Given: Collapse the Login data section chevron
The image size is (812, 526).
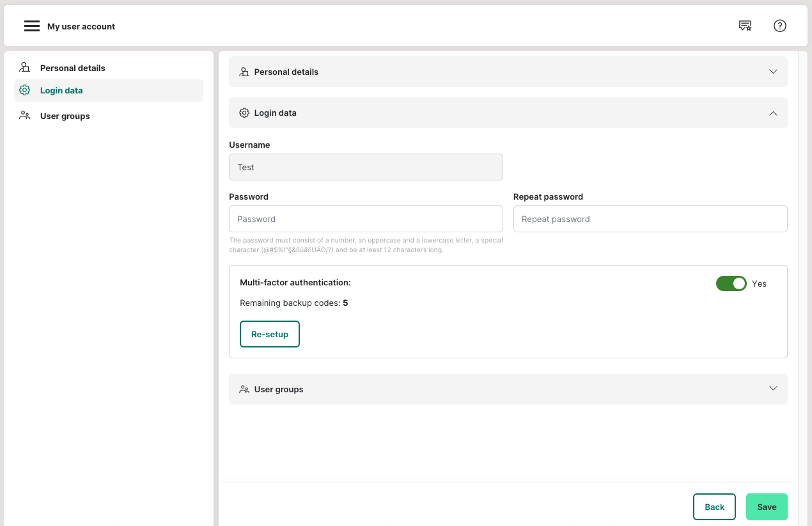Looking at the screenshot, I should [x=773, y=113].
